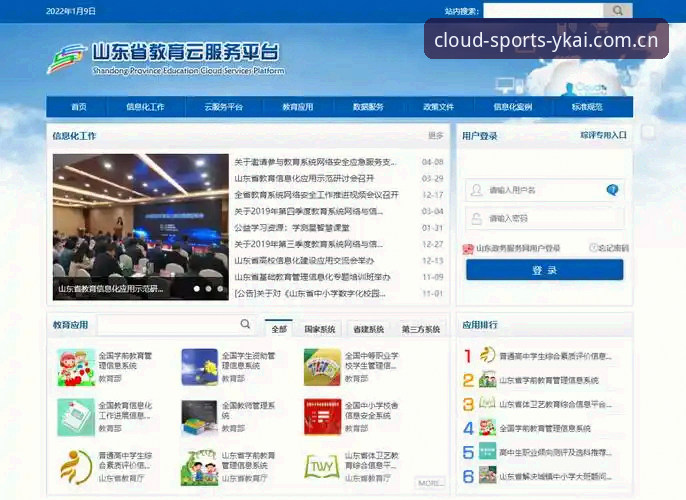
Task: Focus the 教育应用 search input box
Action: pos(175,325)
